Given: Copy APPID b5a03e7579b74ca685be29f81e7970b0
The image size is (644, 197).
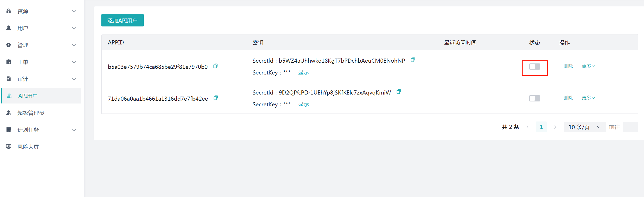Looking at the screenshot, I should 215,66.
